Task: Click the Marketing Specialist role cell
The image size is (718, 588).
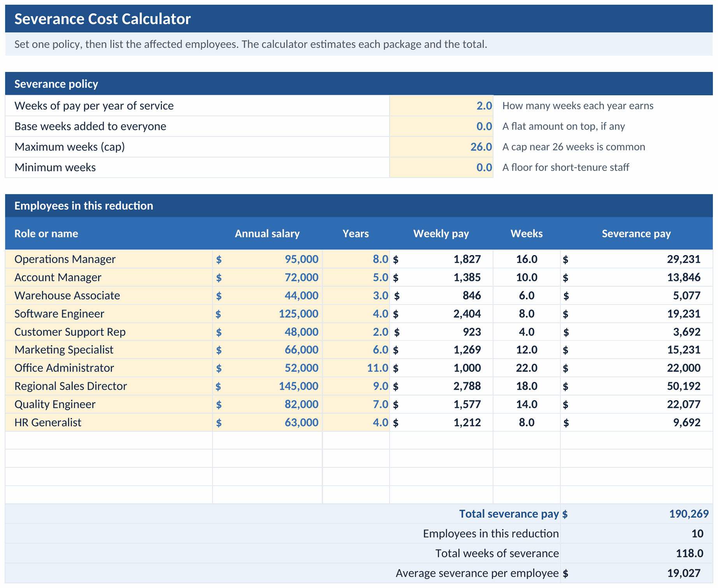Action: click(x=109, y=350)
